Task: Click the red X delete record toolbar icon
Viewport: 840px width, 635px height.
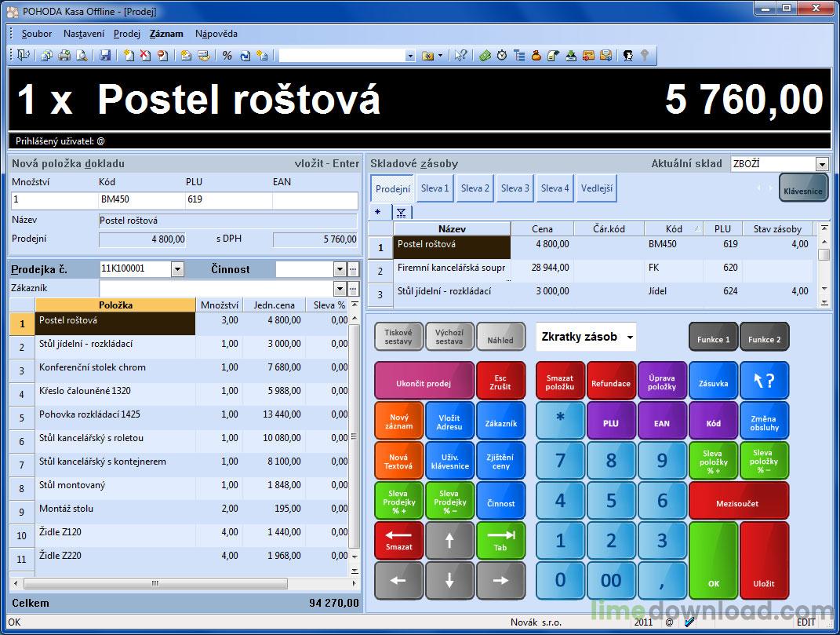Action: [x=144, y=57]
